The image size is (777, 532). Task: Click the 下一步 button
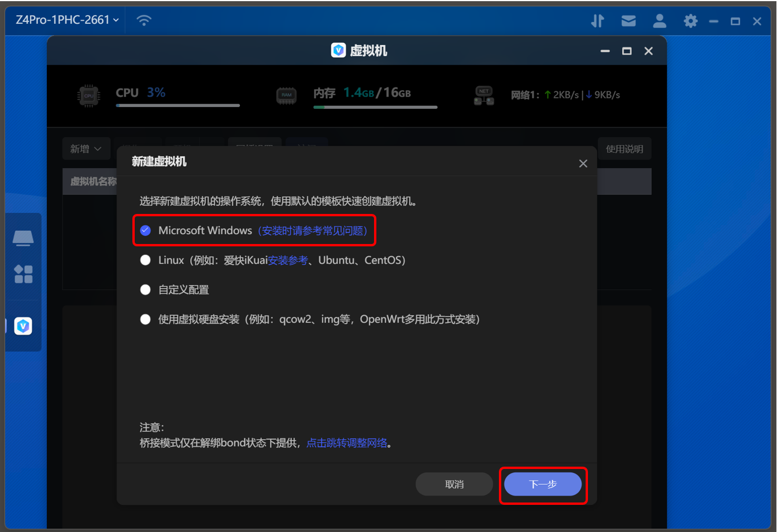tap(542, 484)
